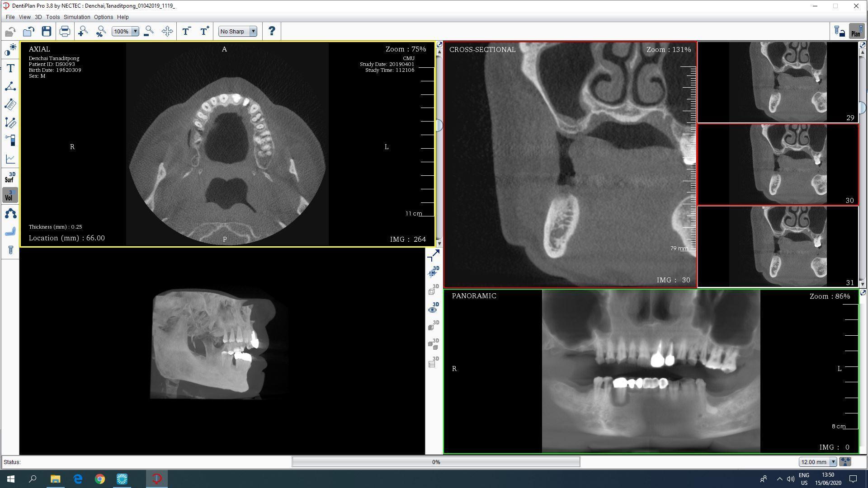Show hidden system tray icons chevron
868x488 pixels.
(x=779, y=479)
